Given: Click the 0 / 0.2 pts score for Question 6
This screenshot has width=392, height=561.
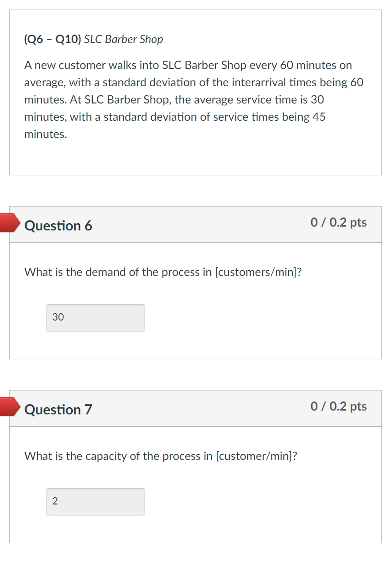Looking at the screenshot, I should (339, 222).
